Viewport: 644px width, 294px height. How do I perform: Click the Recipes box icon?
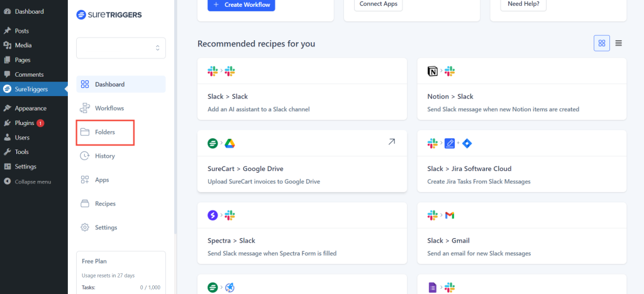85,204
